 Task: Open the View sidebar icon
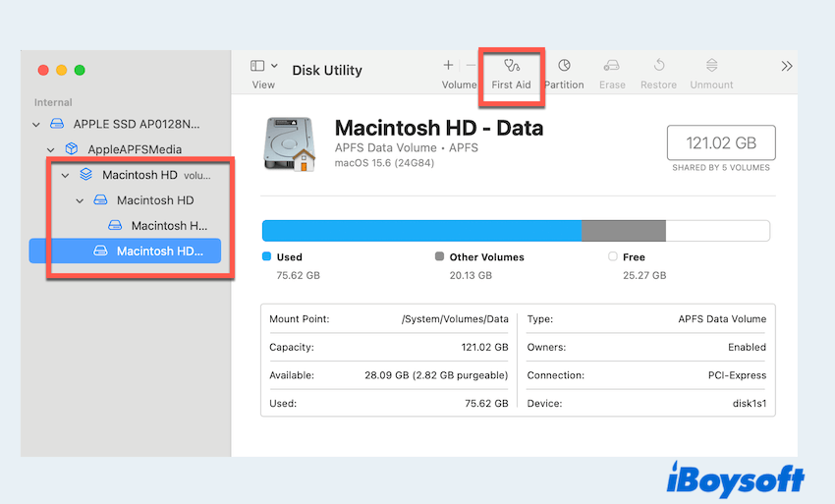257,66
